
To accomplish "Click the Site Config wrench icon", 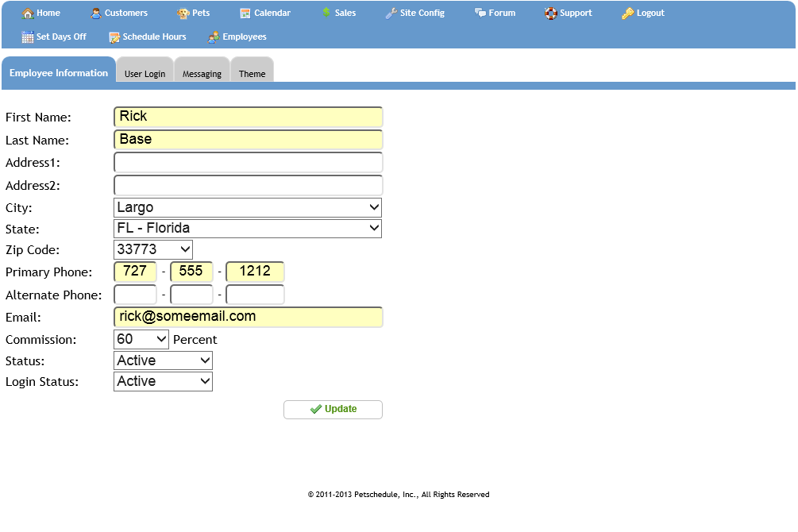I will (391, 13).
